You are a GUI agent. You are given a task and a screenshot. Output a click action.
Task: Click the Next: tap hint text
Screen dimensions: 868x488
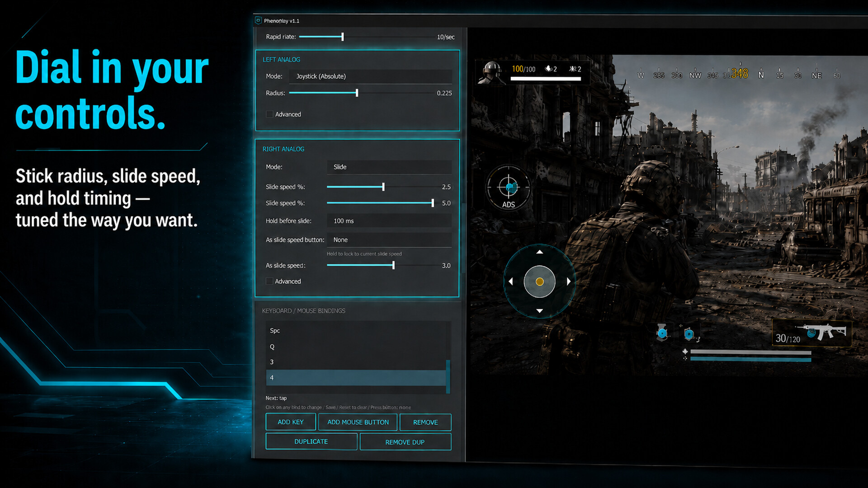pos(276,398)
